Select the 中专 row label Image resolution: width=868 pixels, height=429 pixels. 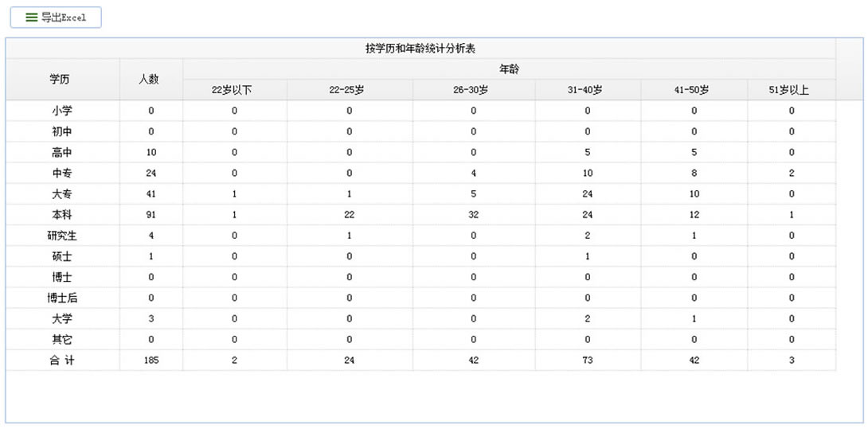62,174
